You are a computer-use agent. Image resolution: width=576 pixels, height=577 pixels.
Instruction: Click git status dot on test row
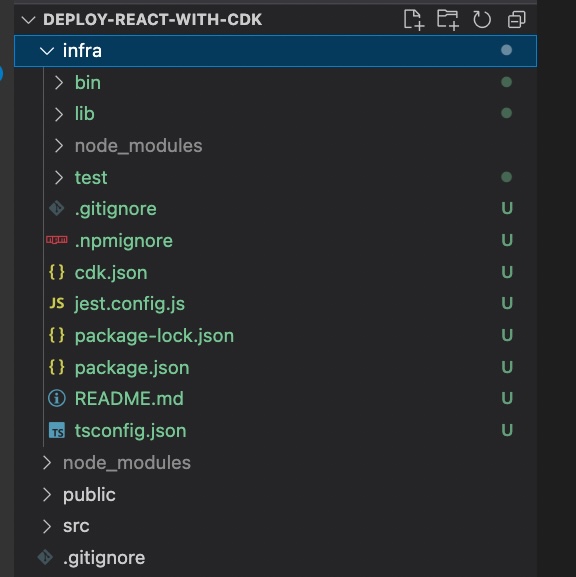pyautogui.click(x=506, y=177)
